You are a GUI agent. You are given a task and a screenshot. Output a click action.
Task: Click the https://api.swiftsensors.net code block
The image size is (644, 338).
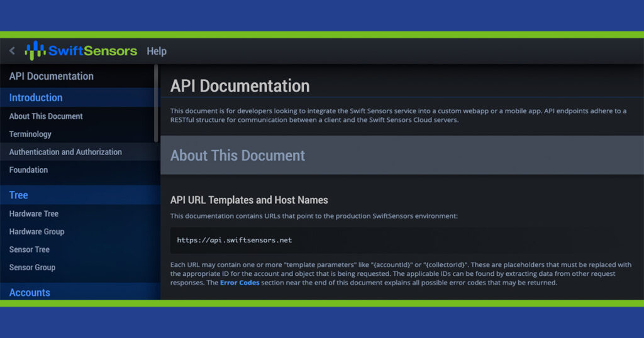tap(402, 241)
